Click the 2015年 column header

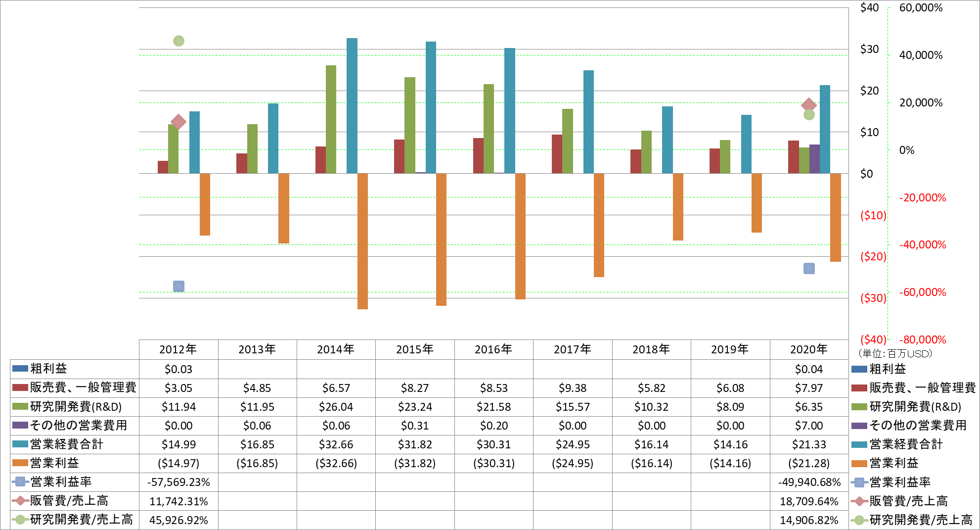[x=415, y=349]
